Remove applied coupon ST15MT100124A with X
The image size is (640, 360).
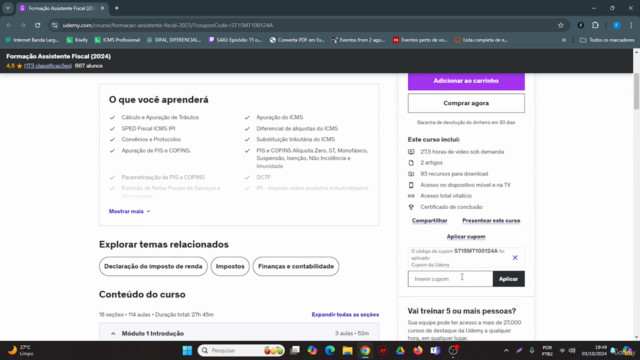coord(515,258)
